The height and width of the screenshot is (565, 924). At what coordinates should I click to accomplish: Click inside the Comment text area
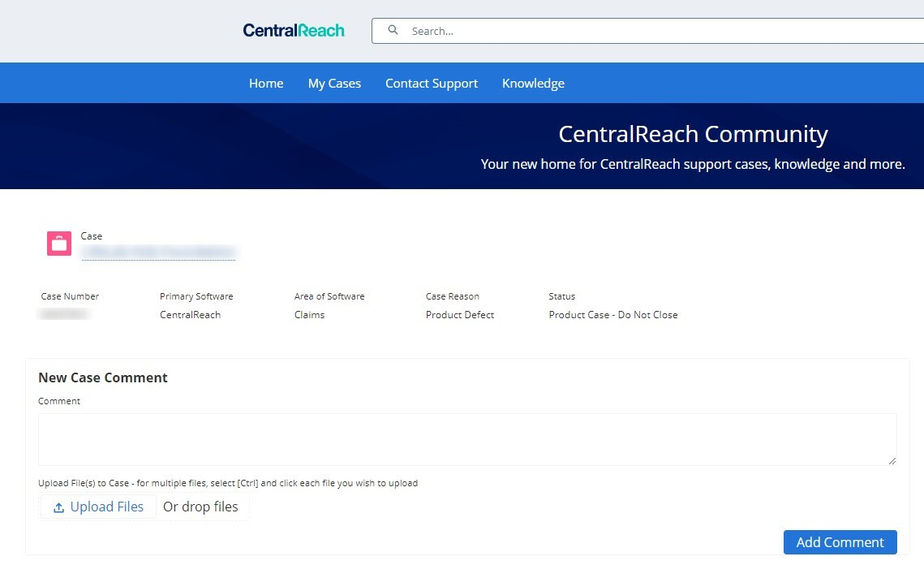[x=467, y=439]
